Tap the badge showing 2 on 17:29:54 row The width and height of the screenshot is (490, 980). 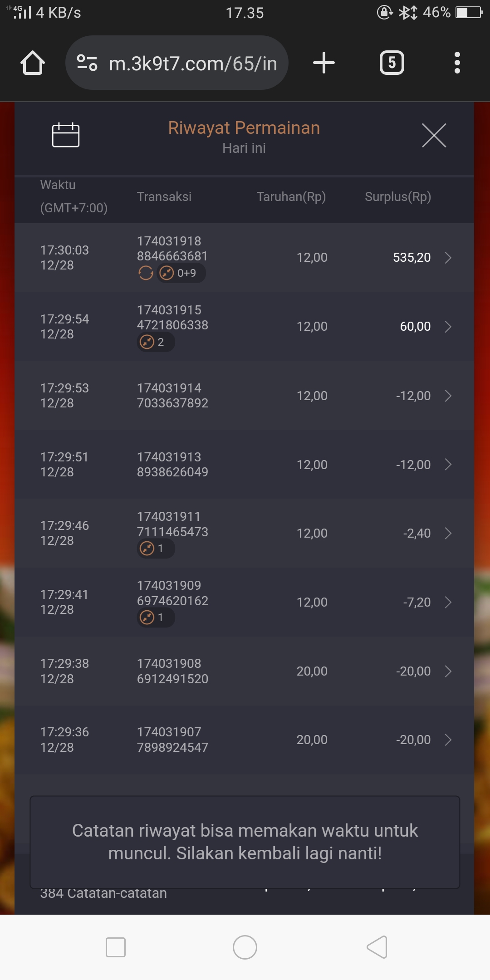[156, 342]
